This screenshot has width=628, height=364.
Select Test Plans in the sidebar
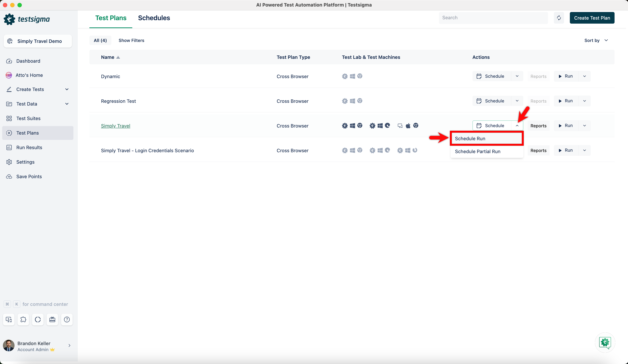[38, 133]
